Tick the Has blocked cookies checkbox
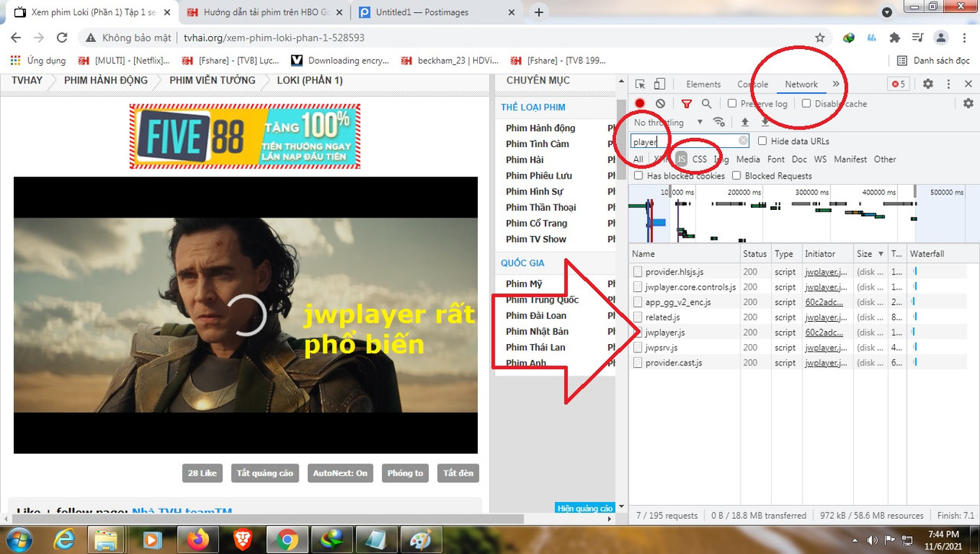The height and width of the screenshot is (554, 980). coord(639,175)
